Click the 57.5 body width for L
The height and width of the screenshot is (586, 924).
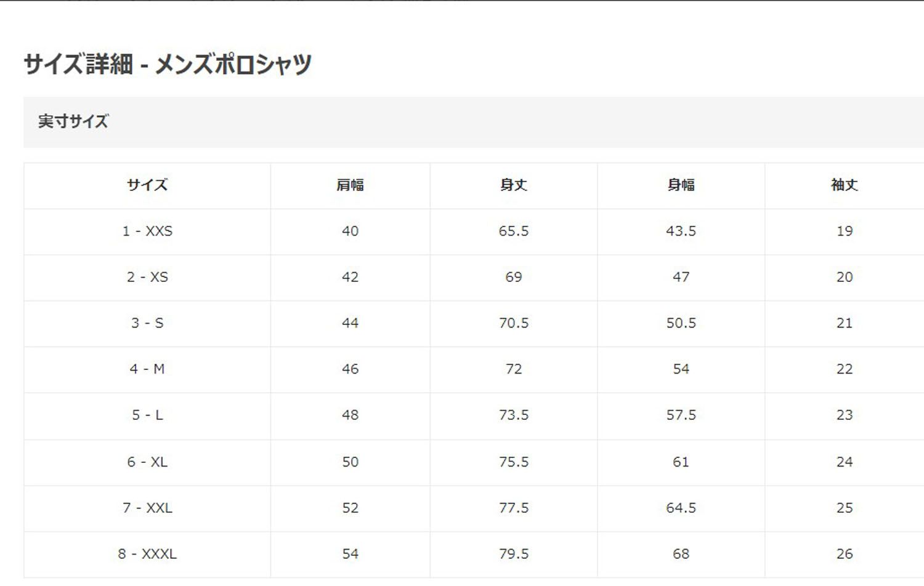click(x=681, y=415)
